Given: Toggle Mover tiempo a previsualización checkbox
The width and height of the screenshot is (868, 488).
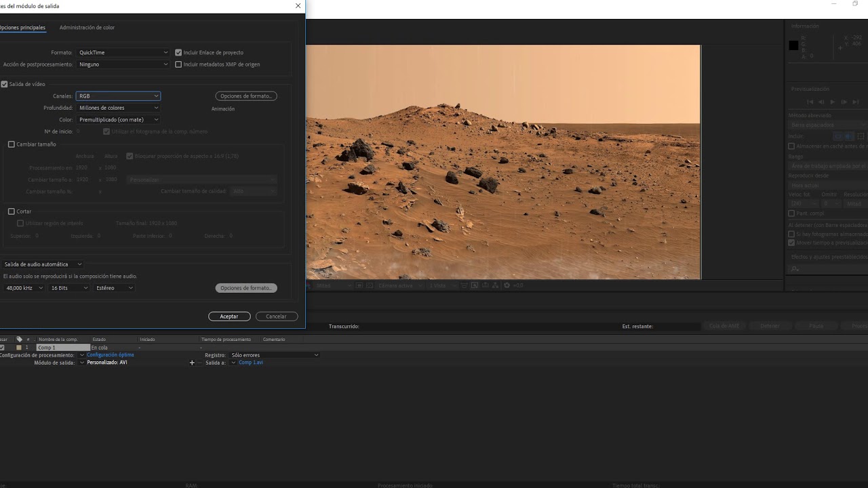Looking at the screenshot, I should [791, 243].
